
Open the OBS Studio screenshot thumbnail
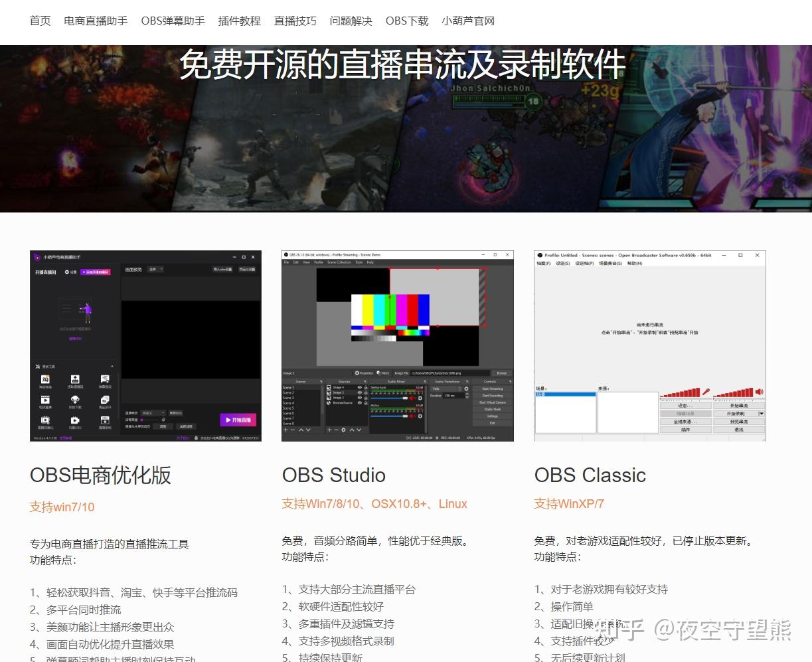(398, 346)
